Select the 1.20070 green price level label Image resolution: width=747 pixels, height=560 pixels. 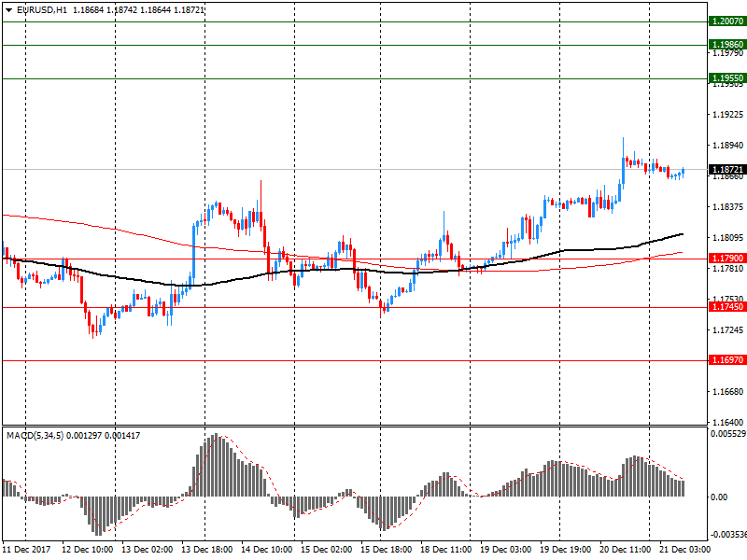pos(727,21)
